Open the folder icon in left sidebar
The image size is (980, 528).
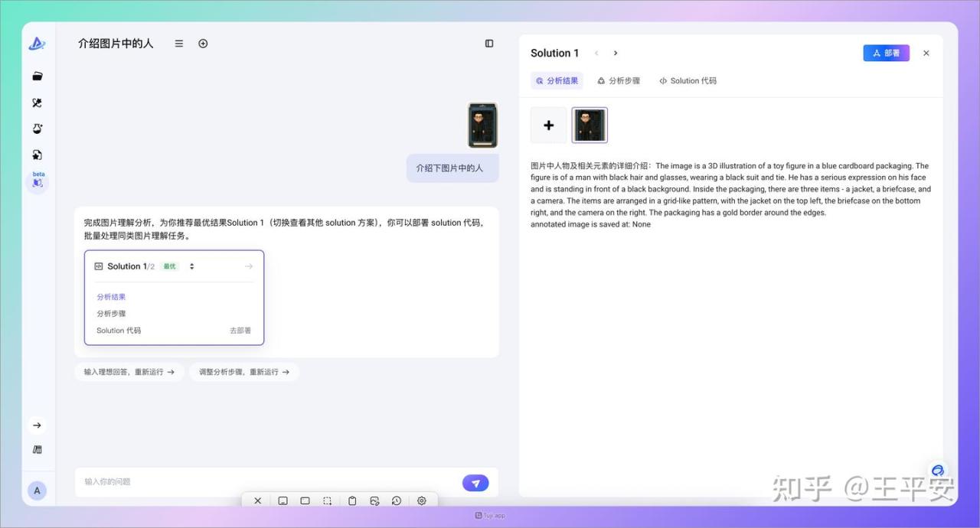(x=38, y=77)
